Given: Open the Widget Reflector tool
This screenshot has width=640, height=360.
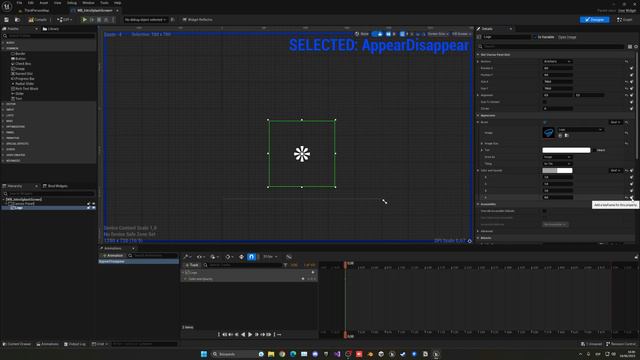Looking at the screenshot, I should (x=198, y=20).
